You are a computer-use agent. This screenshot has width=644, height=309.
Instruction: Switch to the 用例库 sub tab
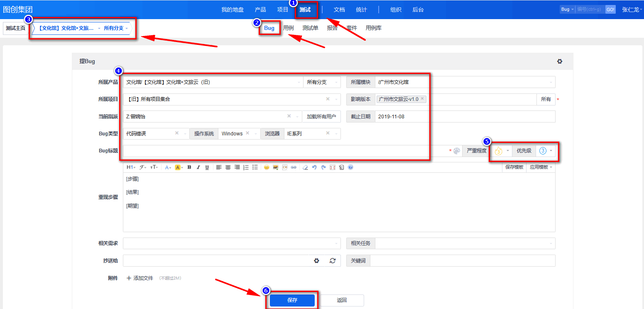tap(374, 28)
